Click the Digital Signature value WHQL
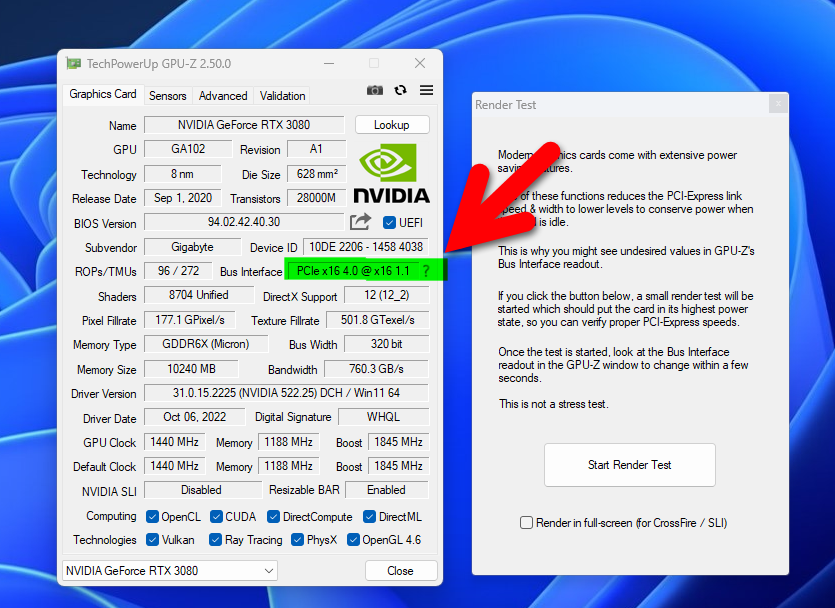Screen dimensions: 835x608 pos(383,417)
